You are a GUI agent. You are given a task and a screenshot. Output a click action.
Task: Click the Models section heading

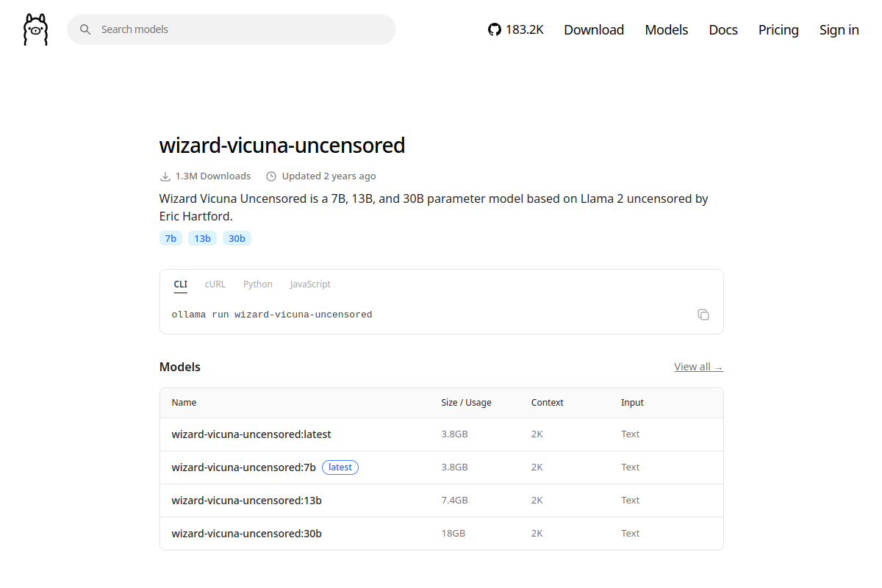pos(180,367)
